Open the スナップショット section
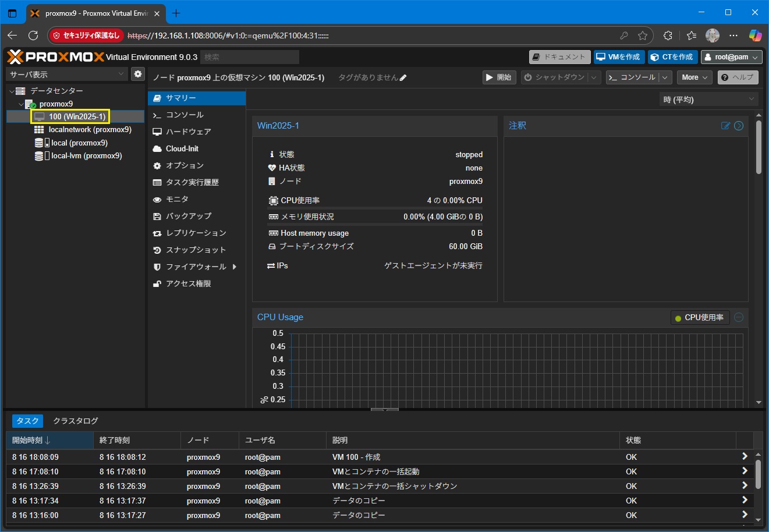Screen dimensions: 769x532 197,250
